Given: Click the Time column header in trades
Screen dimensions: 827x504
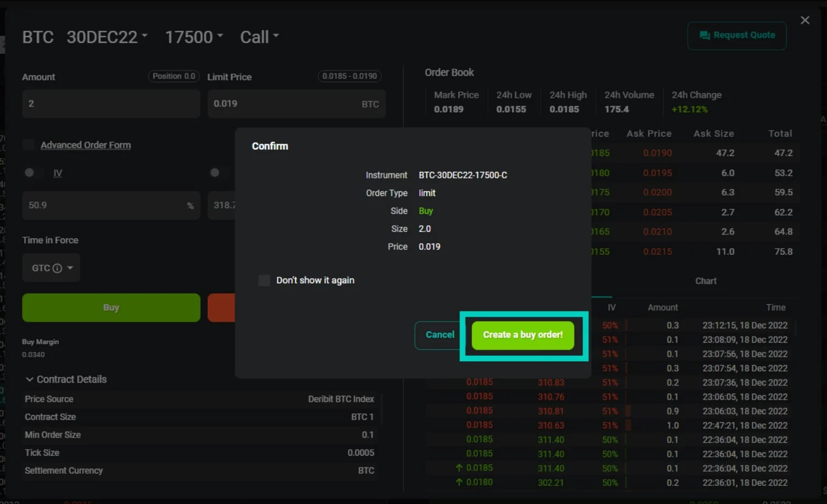Looking at the screenshot, I should [776, 307].
